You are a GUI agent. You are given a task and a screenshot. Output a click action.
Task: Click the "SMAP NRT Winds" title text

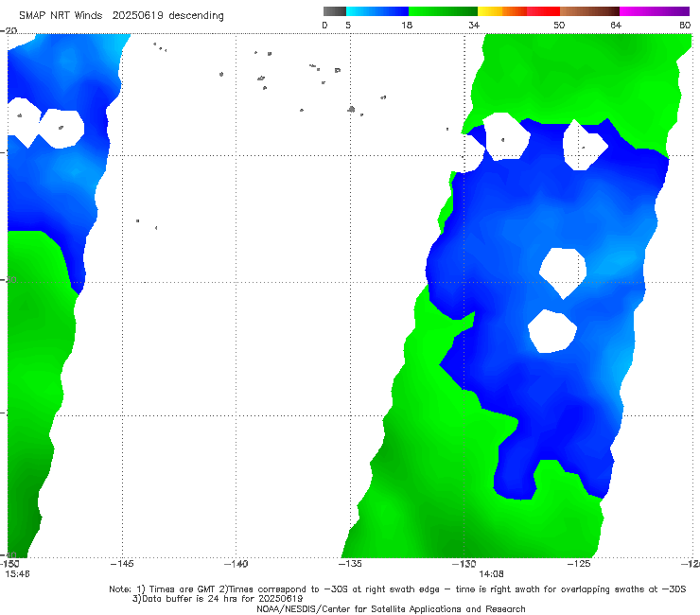click(61, 15)
